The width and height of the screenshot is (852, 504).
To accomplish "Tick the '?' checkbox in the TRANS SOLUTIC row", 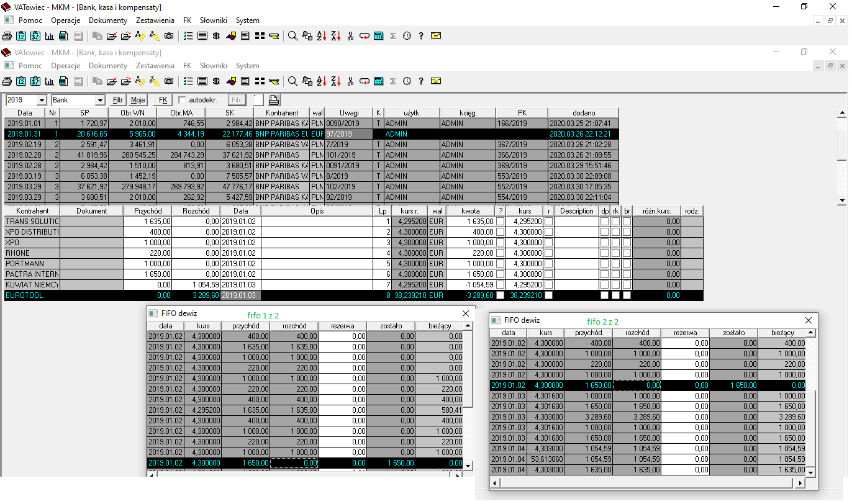I will pos(501,222).
